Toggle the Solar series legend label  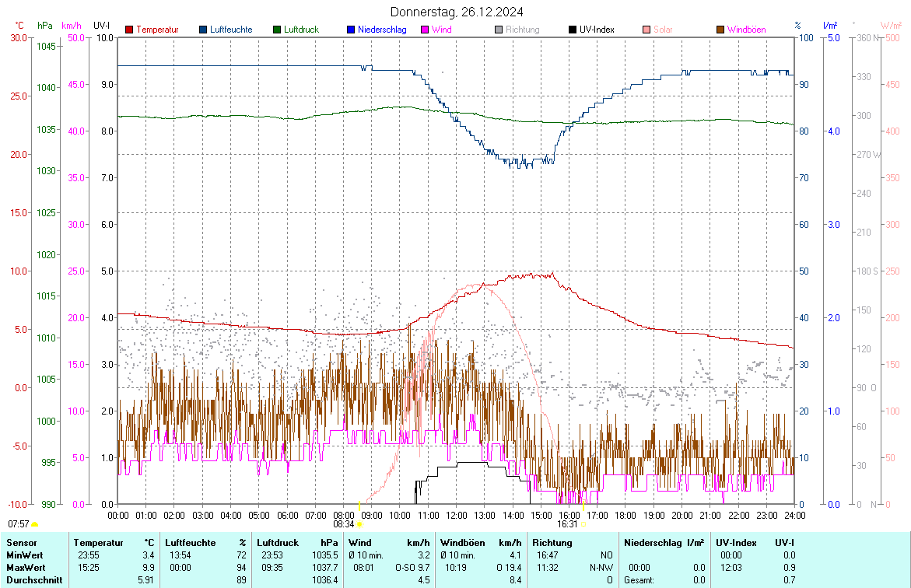pos(664,30)
